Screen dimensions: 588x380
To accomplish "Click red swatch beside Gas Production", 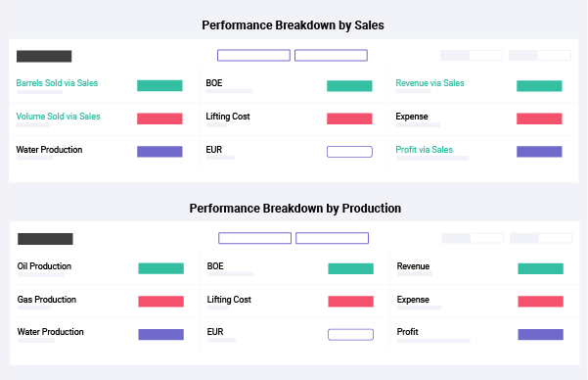I will [160, 302].
